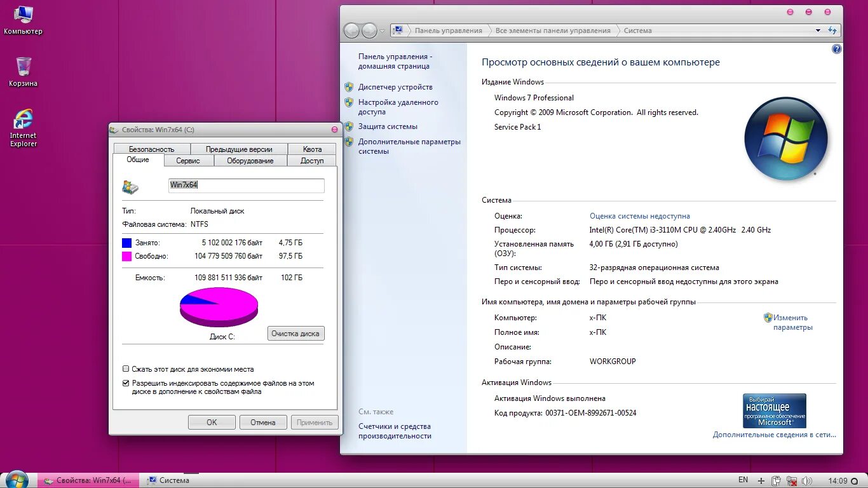Open 'Дополнительные сведения в сети' link
Screen dimensions: 868x488
click(775, 435)
